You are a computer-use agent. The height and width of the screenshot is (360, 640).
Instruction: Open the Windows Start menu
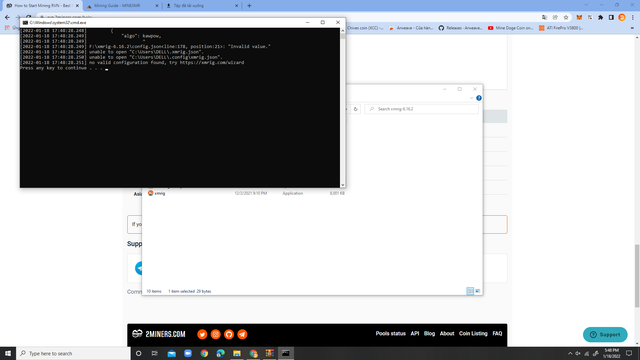click(x=8, y=353)
